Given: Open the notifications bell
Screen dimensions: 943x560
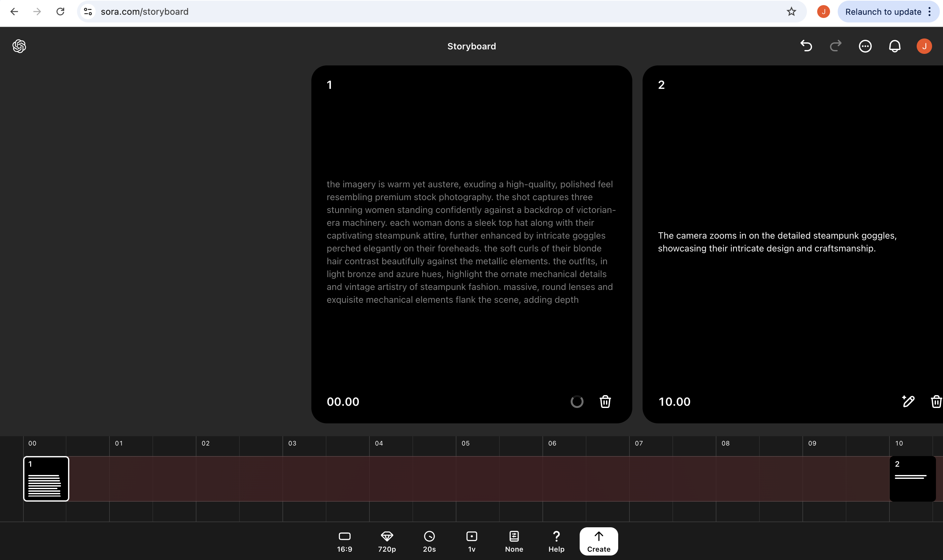Looking at the screenshot, I should [894, 46].
